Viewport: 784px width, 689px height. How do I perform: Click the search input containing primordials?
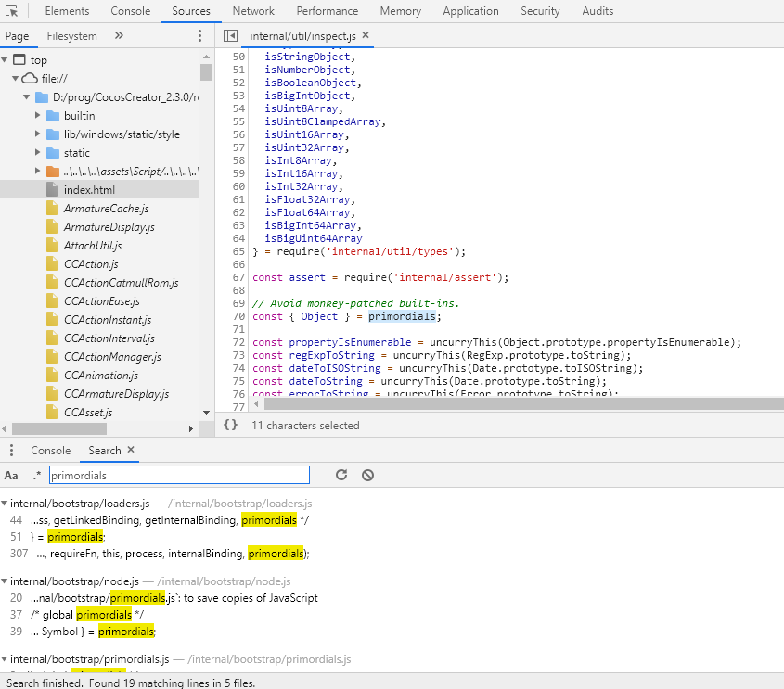[178, 475]
